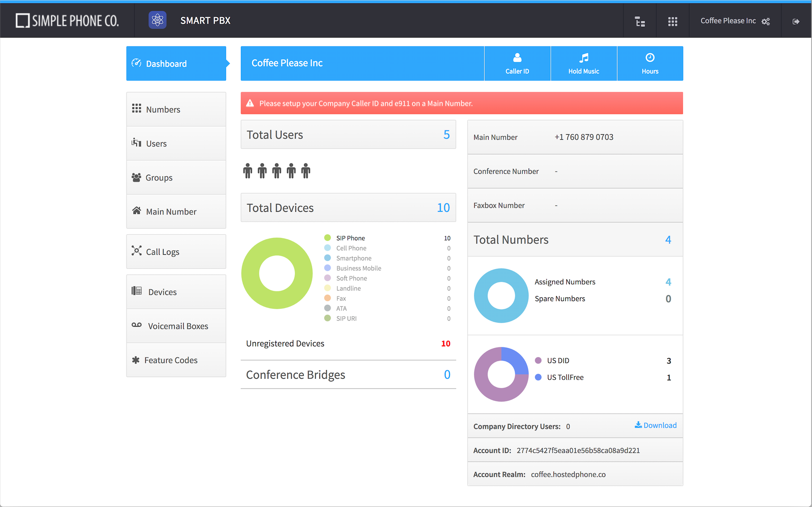
Task: Click the Simple Phone Co. logo
Action: click(67, 20)
